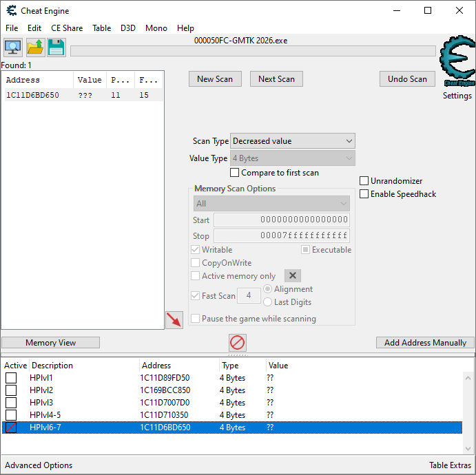Image resolution: width=476 pixels, height=475 pixels.
Task: Open the memory region All dropdown
Action: [x=271, y=204]
